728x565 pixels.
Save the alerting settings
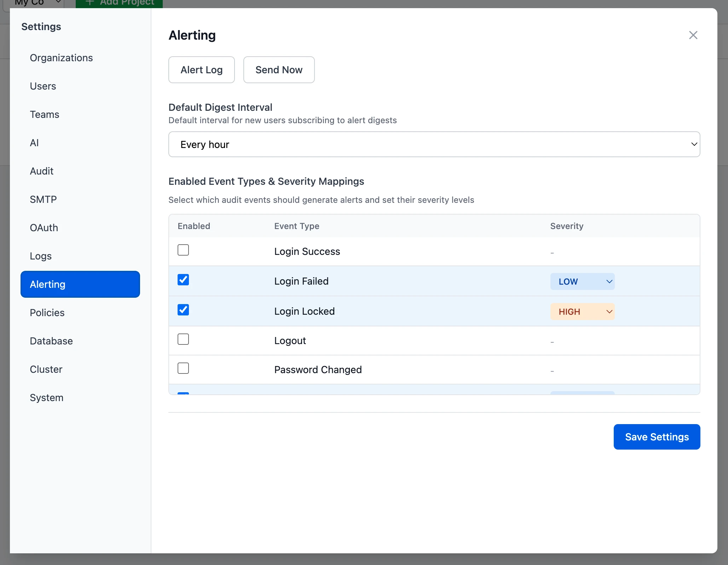(657, 437)
